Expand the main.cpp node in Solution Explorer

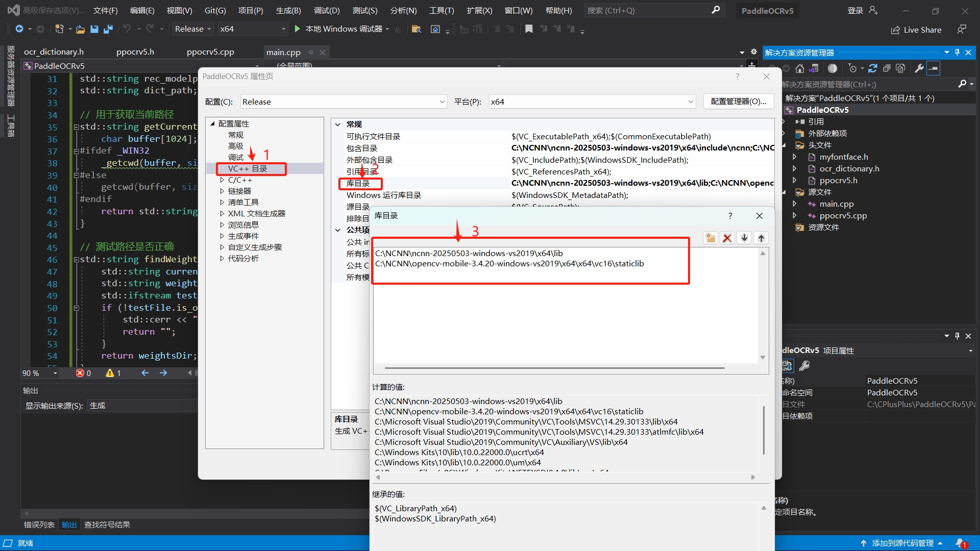point(794,204)
